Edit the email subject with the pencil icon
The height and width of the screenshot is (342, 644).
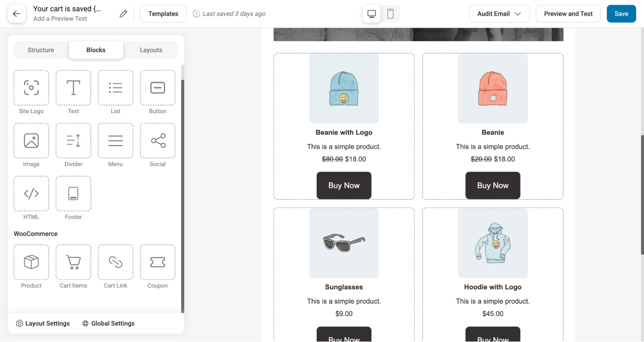click(x=123, y=14)
